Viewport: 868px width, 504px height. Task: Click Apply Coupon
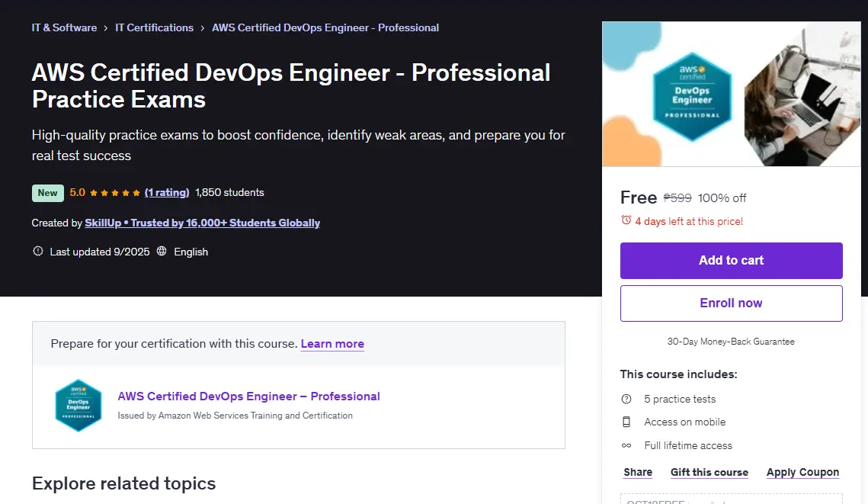tap(802, 473)
